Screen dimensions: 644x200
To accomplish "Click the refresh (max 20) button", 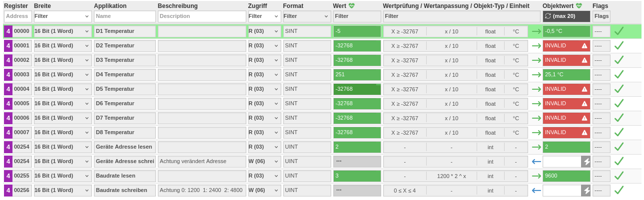I will click(x=566, y=16).
